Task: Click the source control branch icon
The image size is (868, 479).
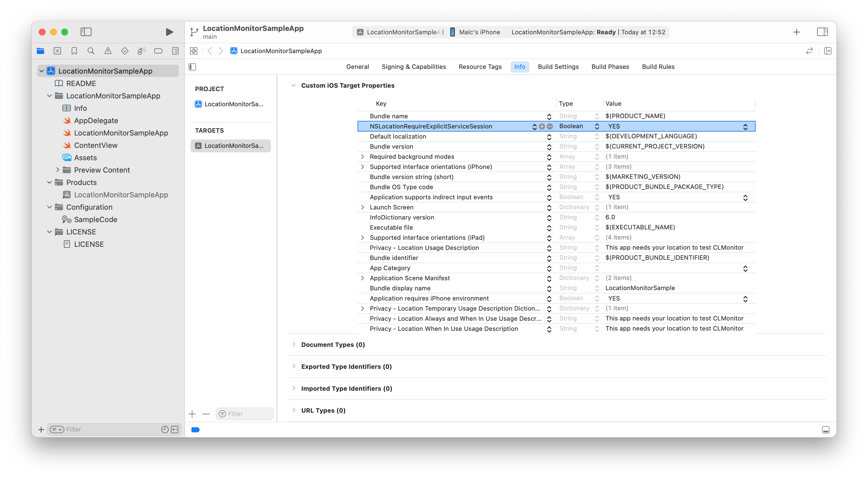Action: (x=194, y=32)
